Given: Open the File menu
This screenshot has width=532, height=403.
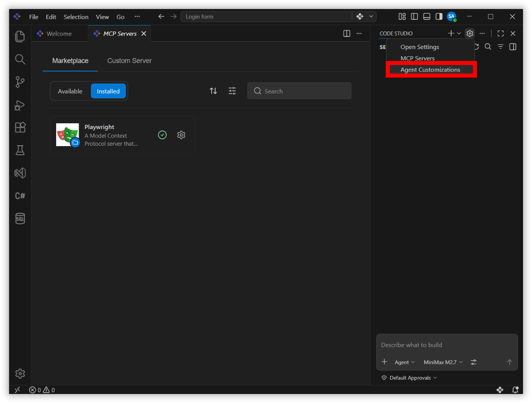Looking at the screenshot, I should point(34,17).
